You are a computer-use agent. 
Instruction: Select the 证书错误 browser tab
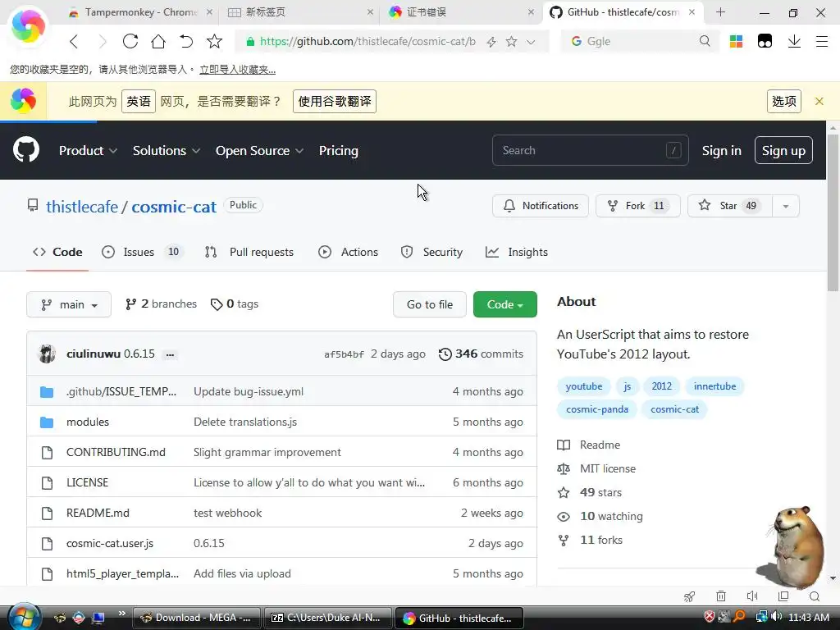[x=461, y=11]
